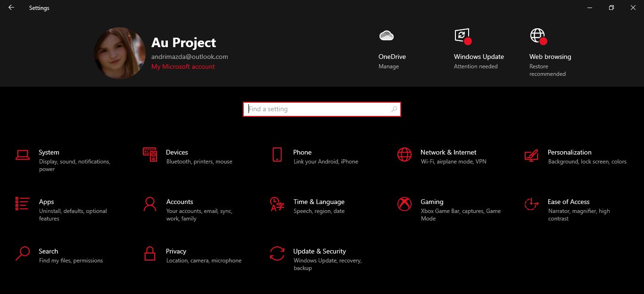Open the Ease of Access title
644x294 pixels.
click(x=569, y=202)
